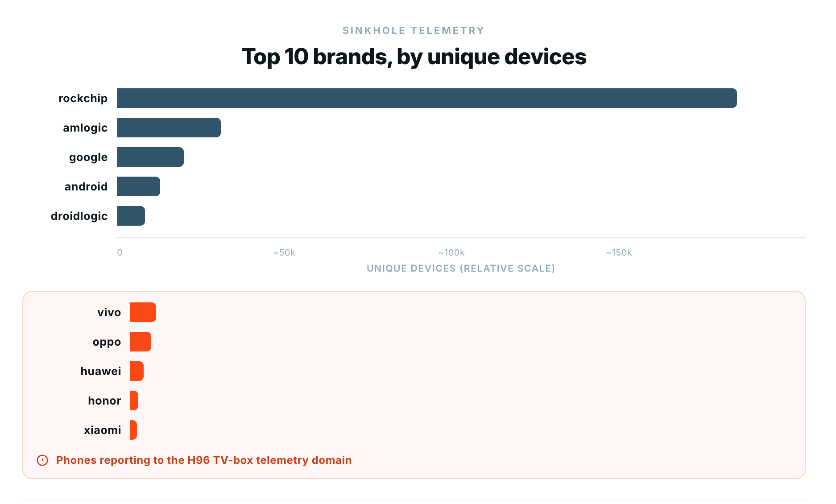836x504 pixels.
Task: Click the orange vivo bar
Action: pos(143,312)
